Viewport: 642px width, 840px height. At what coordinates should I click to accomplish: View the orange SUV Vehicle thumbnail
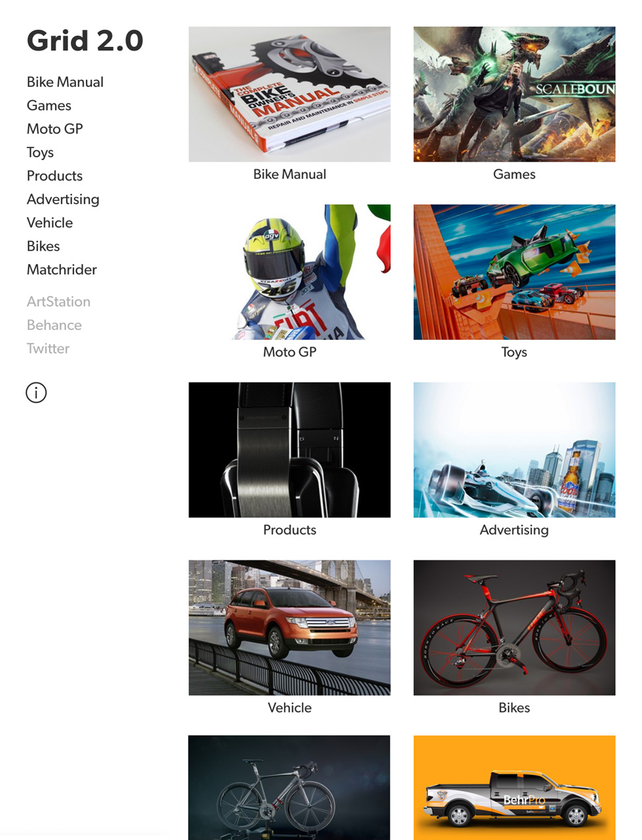click(x=289, y=628)
